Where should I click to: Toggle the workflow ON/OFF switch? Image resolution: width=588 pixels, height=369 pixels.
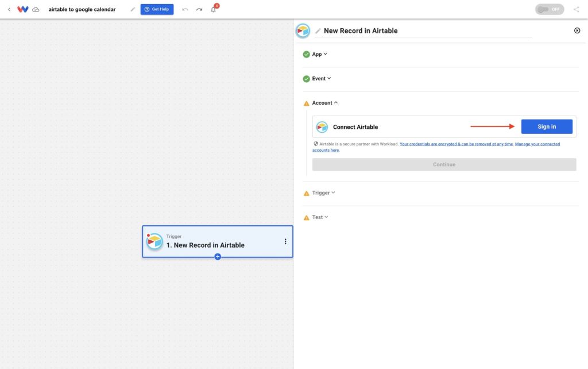(x=550, y=9)
